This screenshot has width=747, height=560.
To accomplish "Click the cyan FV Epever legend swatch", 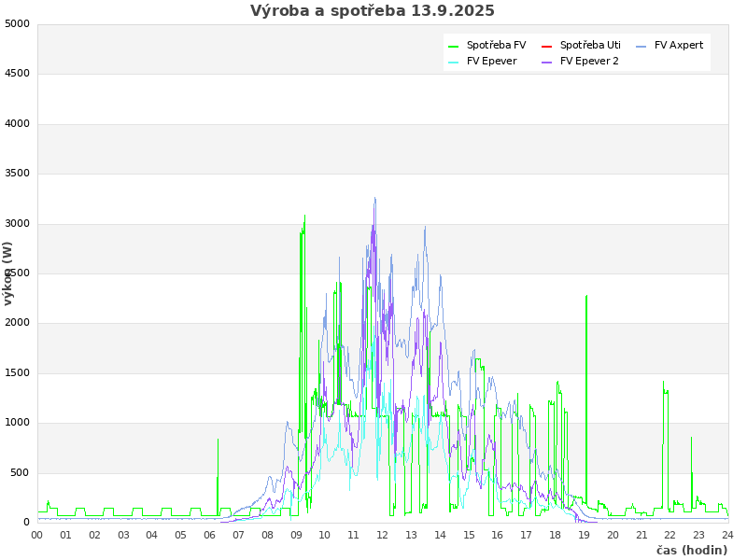I will 453,62.
